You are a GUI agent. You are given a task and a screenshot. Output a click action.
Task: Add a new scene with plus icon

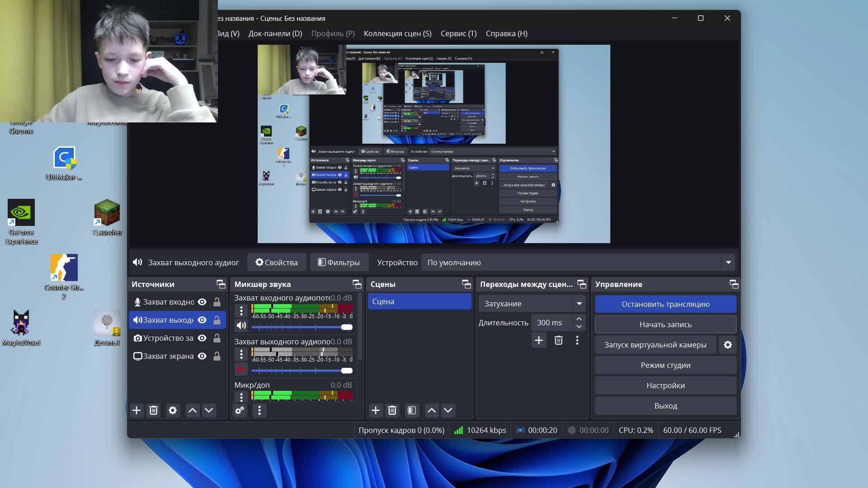tap(375, 410)
